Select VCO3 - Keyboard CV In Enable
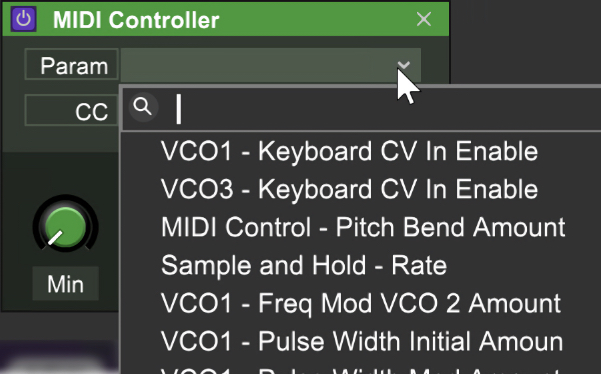Viewport: 601px width, 374px height. (349, 189)
